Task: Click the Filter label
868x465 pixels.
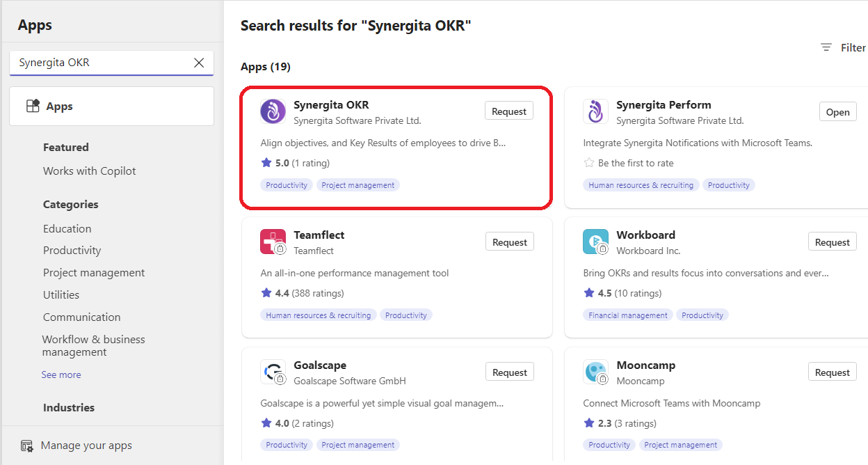Action: 853,48
